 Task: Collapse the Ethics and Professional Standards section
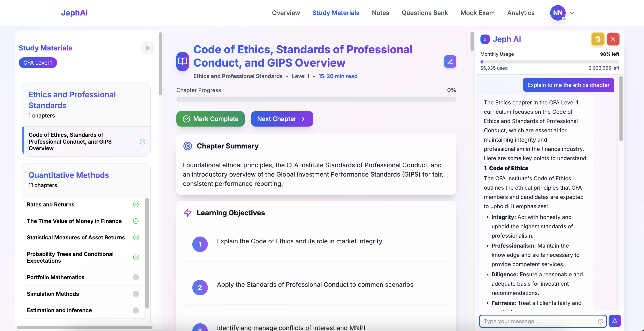pos(72,100)
